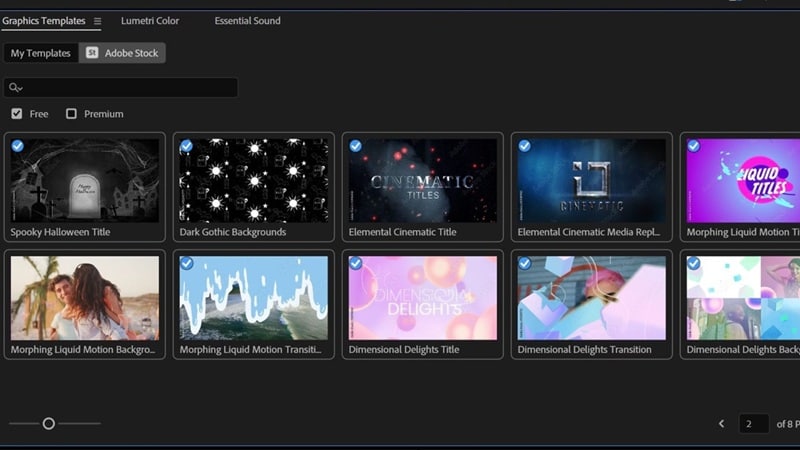Click the 'Spooky Halloween Title' label
The width and height of the screenshot is (800, 450).
pyautogui.click(x=60, y=232)
